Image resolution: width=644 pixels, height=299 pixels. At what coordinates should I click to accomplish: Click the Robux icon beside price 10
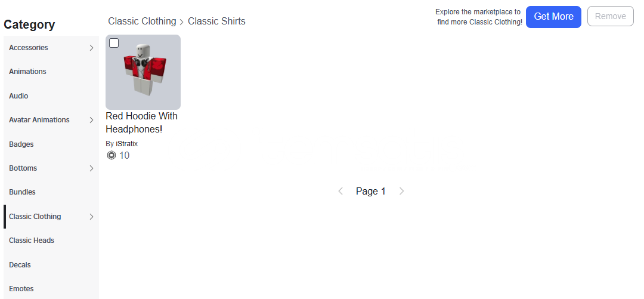[112, 156]
